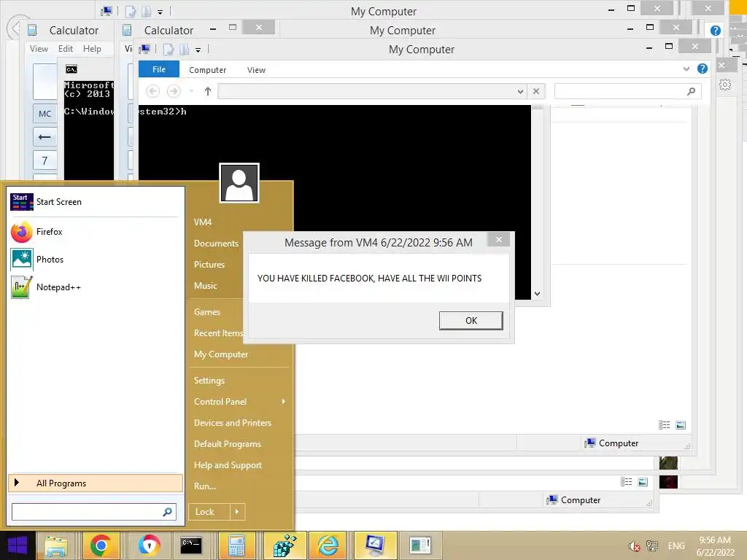
Task: Click the Forward arrow in My Computer
Action: coord(174,91)
